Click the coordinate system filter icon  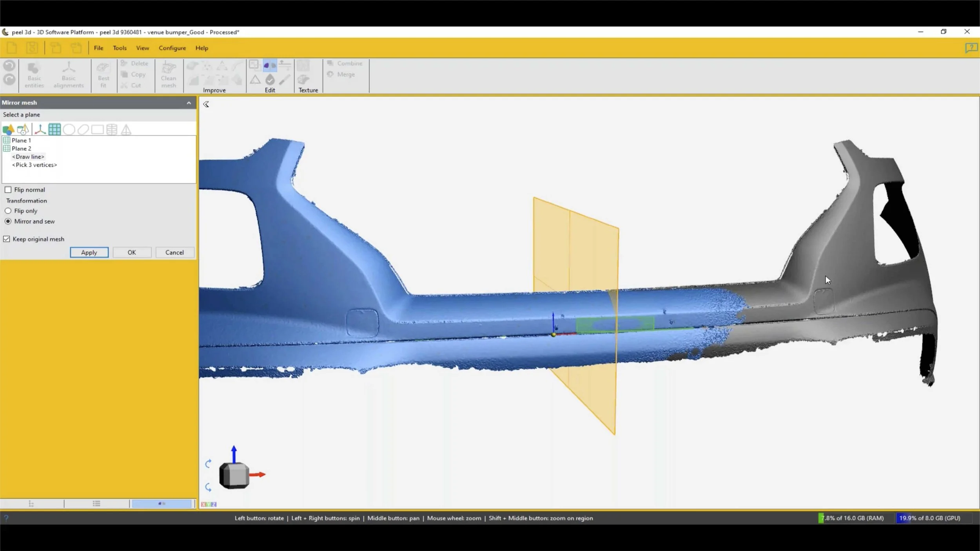40,129
